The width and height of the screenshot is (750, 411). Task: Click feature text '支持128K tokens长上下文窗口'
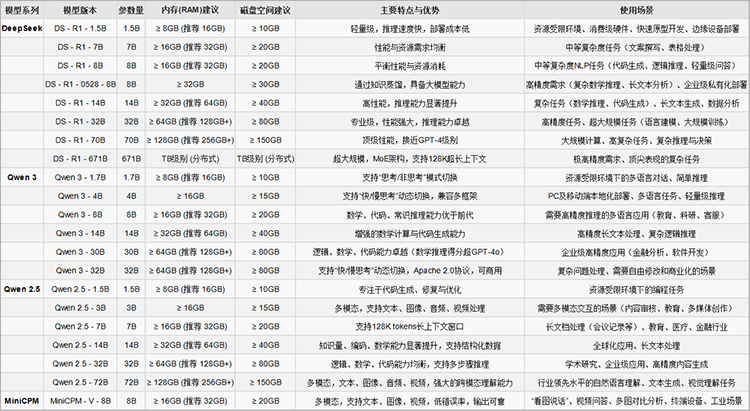410,327
